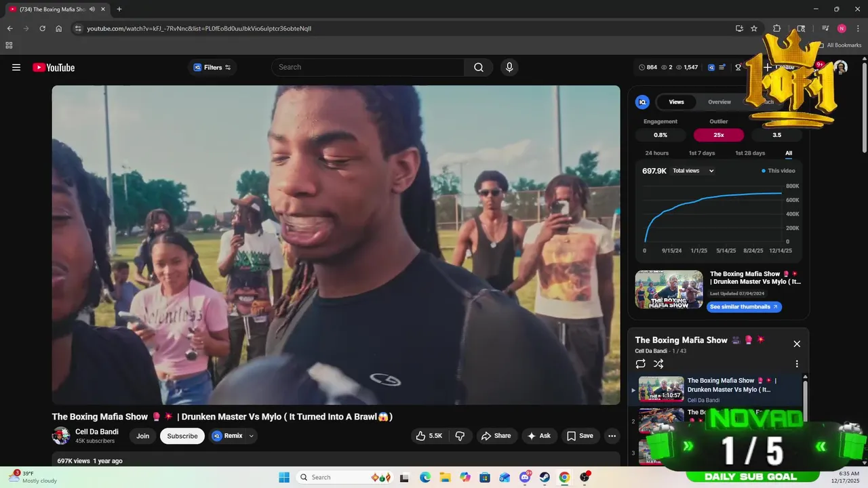The image size is (868, 488).
Task: Open more actions three-dot menu
Action: 612,436
